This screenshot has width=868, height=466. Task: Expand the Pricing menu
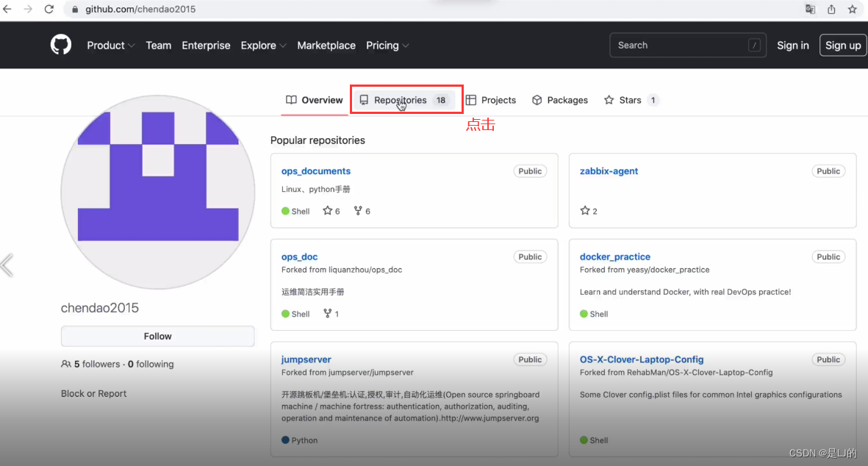387,46
